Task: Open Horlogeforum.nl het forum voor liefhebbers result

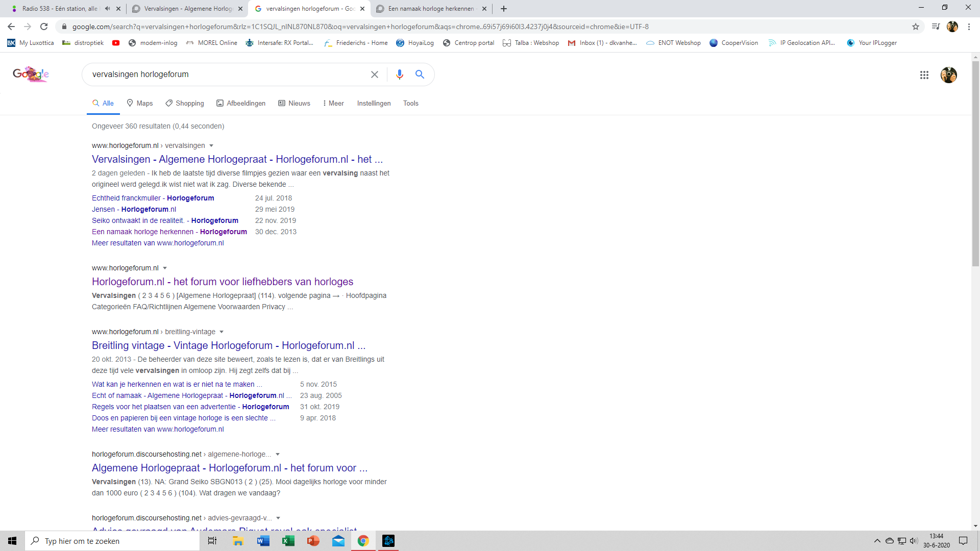Action: coord(223,282)
